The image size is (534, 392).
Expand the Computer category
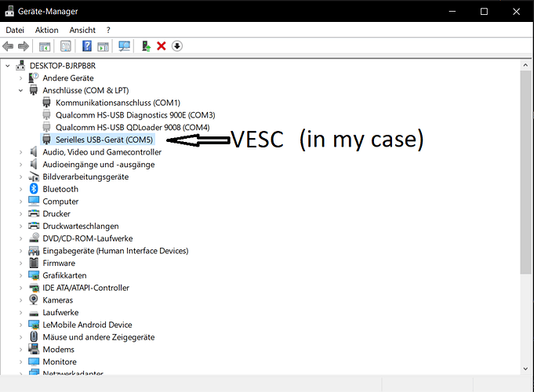pos(20,201)
